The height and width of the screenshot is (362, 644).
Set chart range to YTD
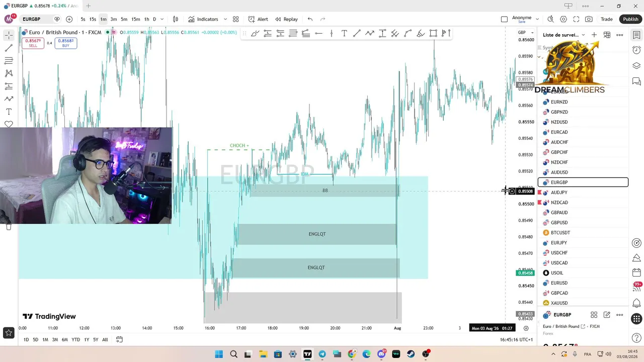click(x=75, y=340)
